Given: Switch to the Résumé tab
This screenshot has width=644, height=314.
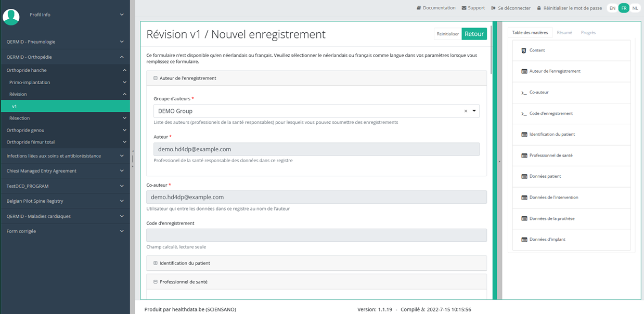Looking at the screenshot, I should pyautogui.click(x=564, y=32).
